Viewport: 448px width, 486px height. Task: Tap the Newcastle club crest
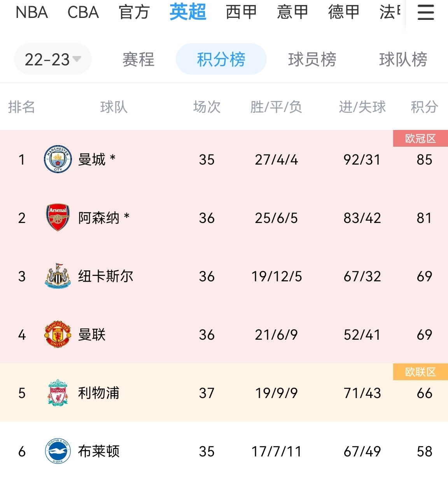click(58, 276)
